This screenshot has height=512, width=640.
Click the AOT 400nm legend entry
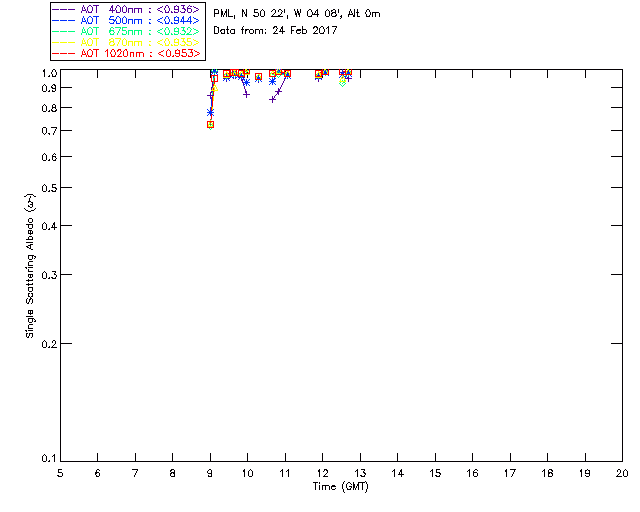click(127, 9)
